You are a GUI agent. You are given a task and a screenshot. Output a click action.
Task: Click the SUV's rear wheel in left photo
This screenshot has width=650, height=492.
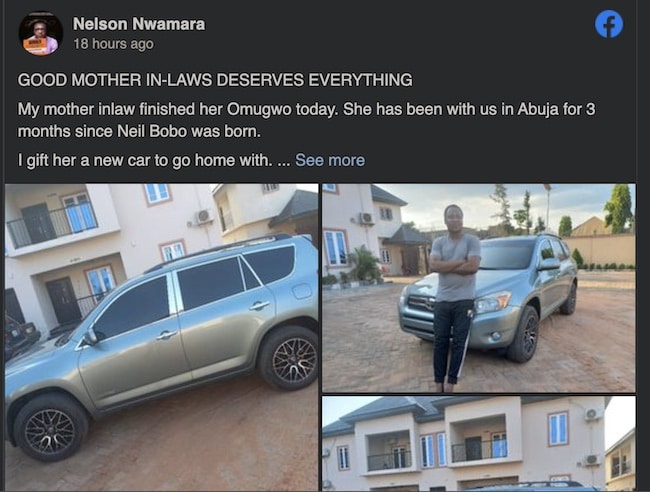(290, 358)
